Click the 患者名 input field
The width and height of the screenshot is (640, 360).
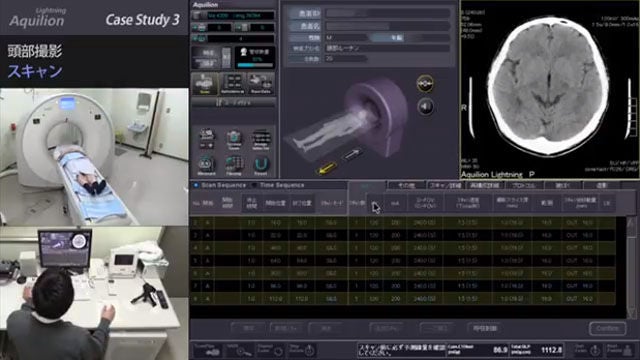point(388,26)
